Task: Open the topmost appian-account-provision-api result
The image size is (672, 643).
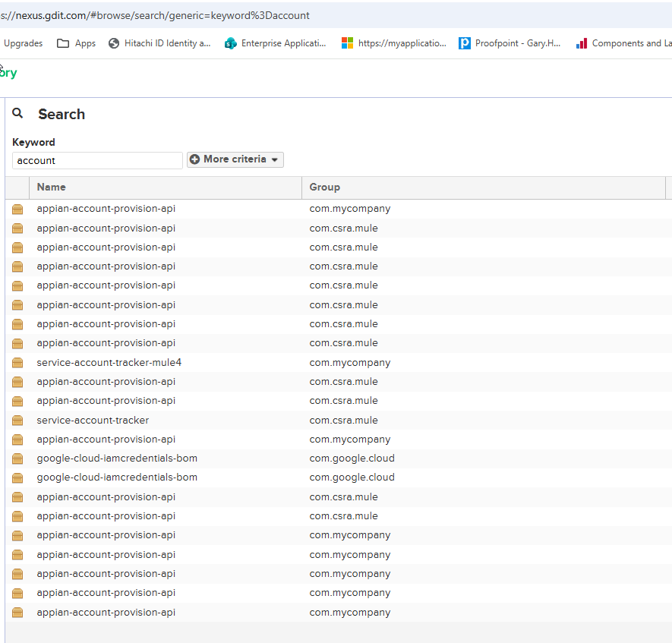Action: click(x=106, y=209)
